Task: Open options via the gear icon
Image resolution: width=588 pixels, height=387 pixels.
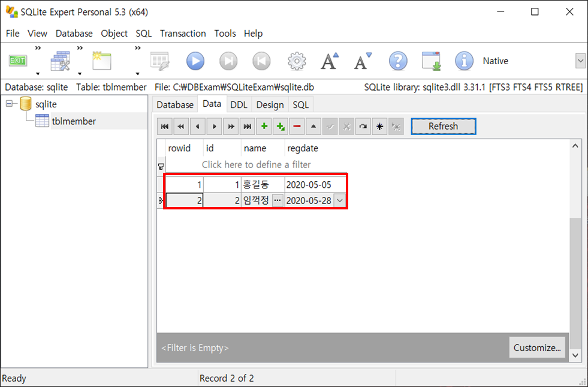Action: pos(297,61)
